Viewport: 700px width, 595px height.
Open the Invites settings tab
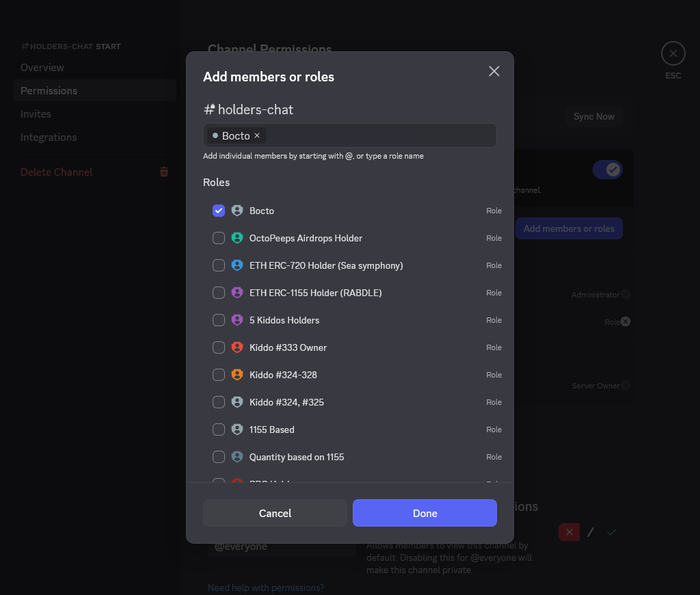(36, 114)
